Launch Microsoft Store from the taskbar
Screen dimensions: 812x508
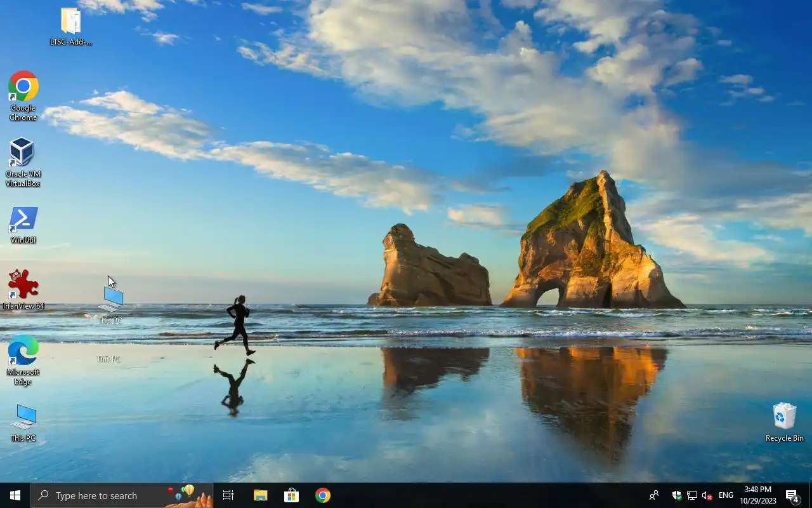(x=291, y=495)
